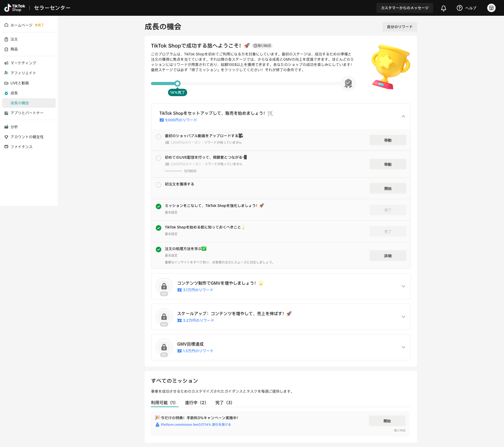Screen dimensions: 504x447
Task: Click the 1.5万円のリワード link
Action: tap(198, 351)
